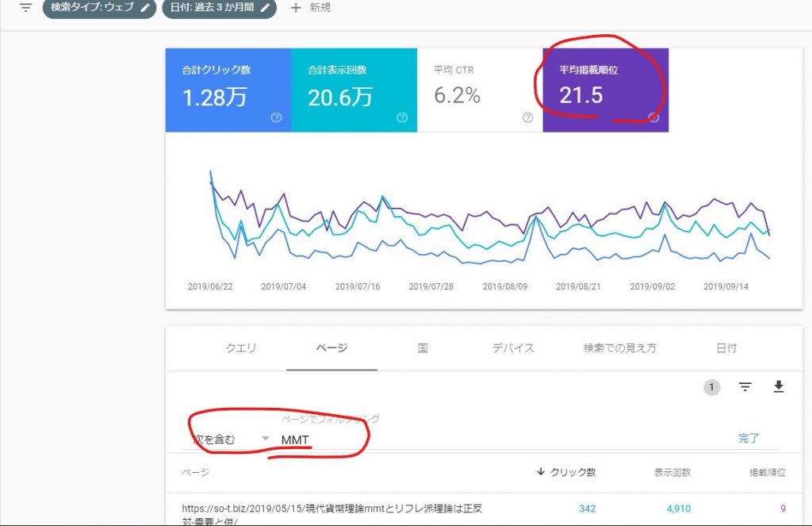The width and height of the screenshot is (812, 526).
Task: Switch to the 国 tab
Action: (x=423, y=348)
